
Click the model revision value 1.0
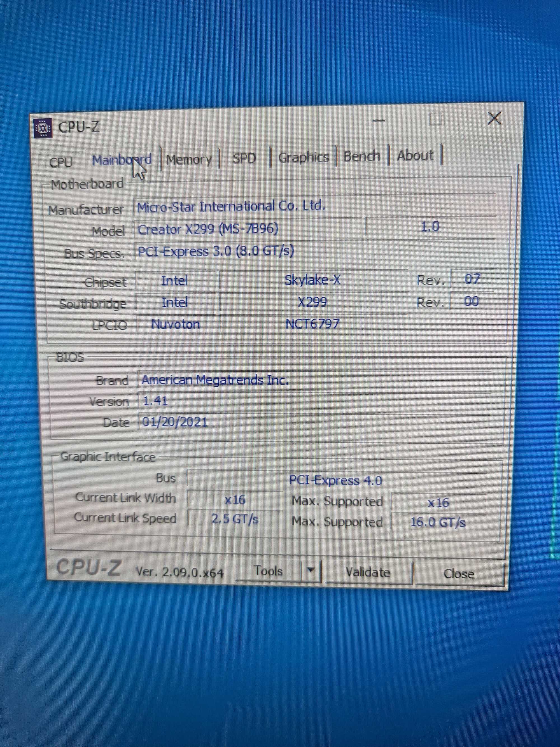click(430, 227)
